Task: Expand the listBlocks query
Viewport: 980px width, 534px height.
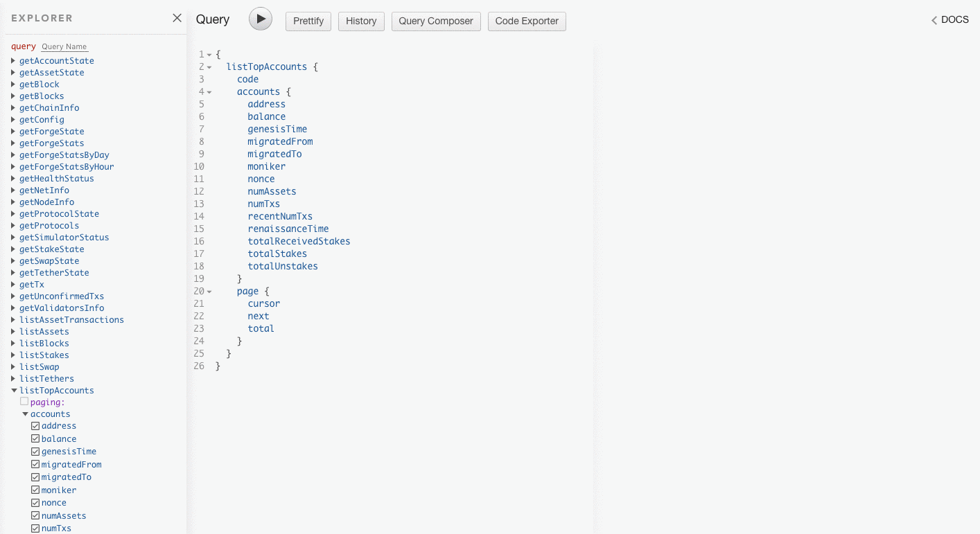Action: (13, 344)
